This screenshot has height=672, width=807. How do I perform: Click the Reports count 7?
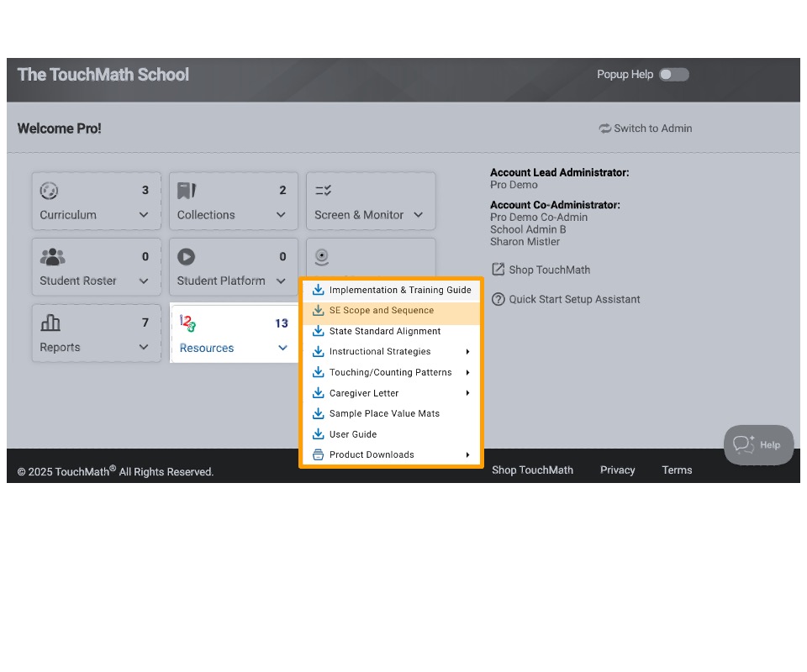click(x=145, y=323)
